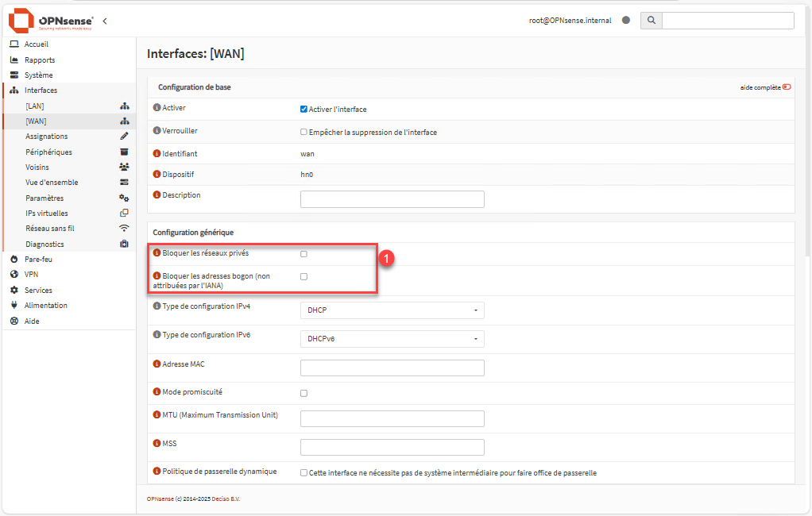Collapse the sidebar with the chevron icon
This screenshot has height=516, width=812.
point(105,21)
